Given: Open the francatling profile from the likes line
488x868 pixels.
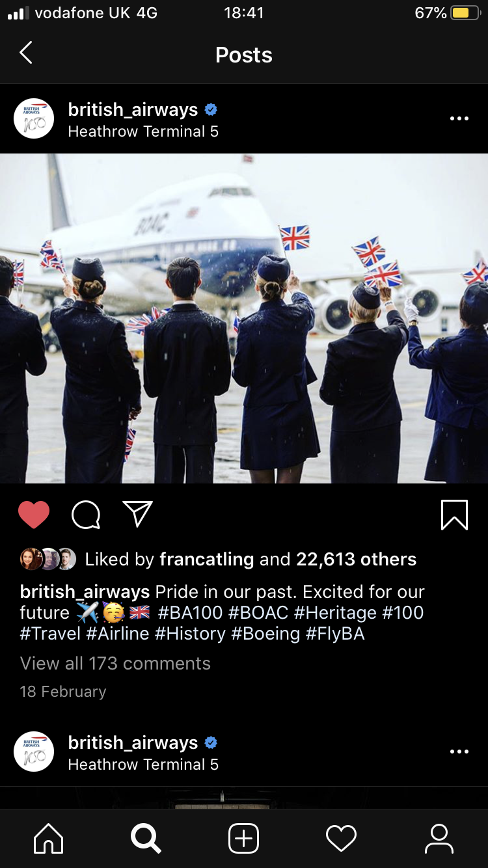Looking at the screenshot, I should 207,559.
